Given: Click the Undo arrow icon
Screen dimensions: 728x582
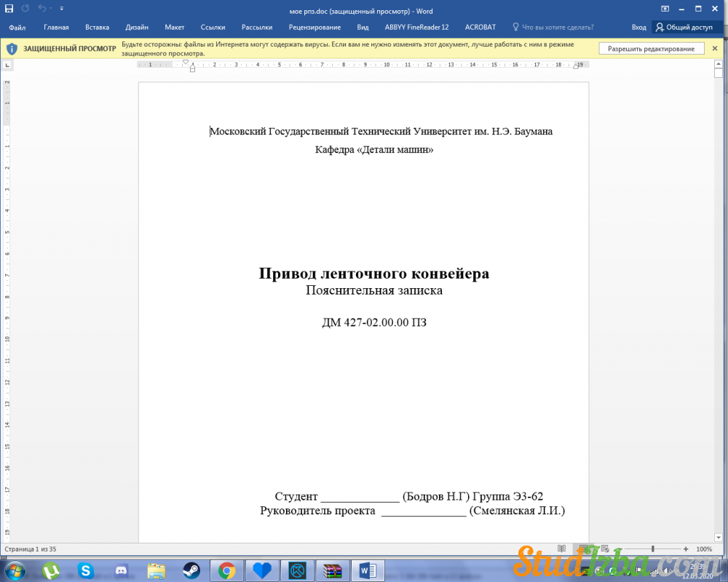Looking at the screenshot, I should coord(42,8).
